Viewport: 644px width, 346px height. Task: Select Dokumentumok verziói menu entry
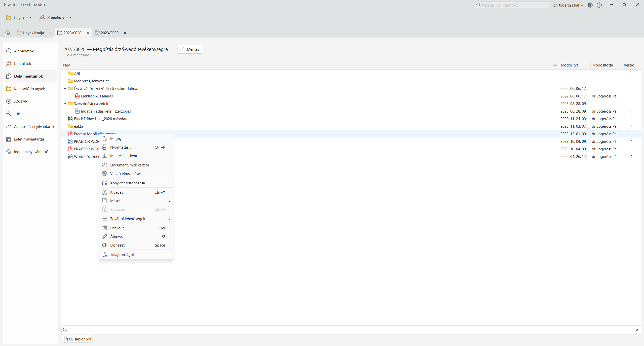pos(129,165)
